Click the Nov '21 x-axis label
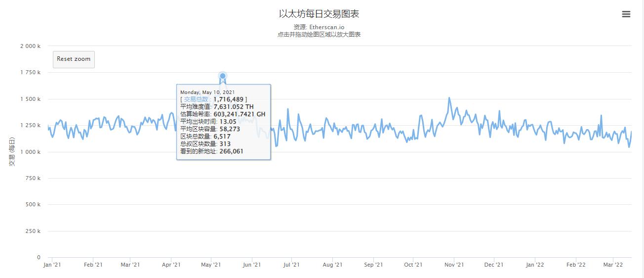 pos(454,265)
